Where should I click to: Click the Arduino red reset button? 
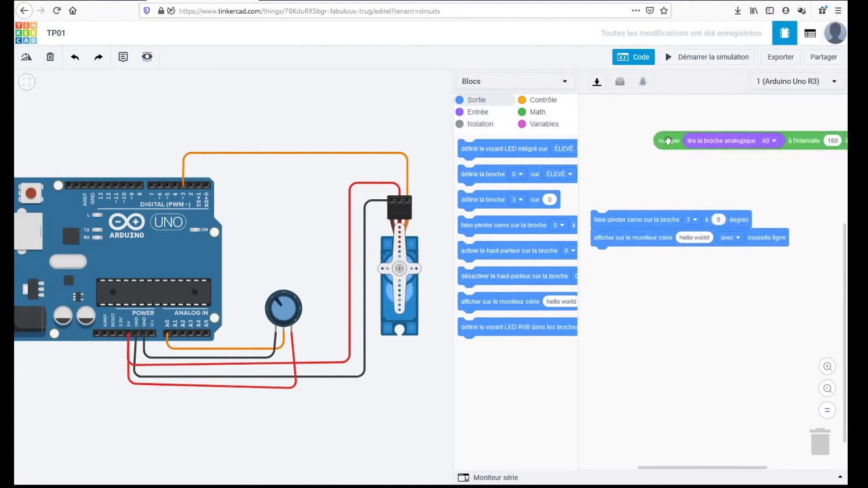pos(31,194)
